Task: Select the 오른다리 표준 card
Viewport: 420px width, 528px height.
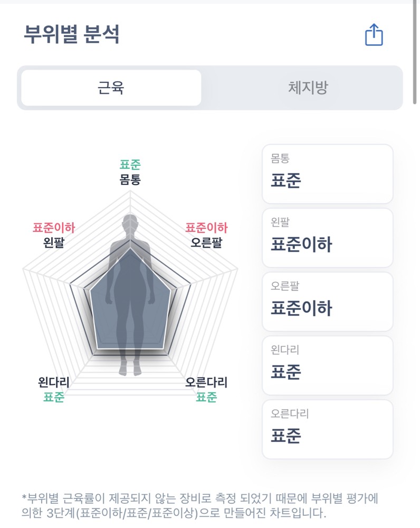Action: click(x=327, y=429)
